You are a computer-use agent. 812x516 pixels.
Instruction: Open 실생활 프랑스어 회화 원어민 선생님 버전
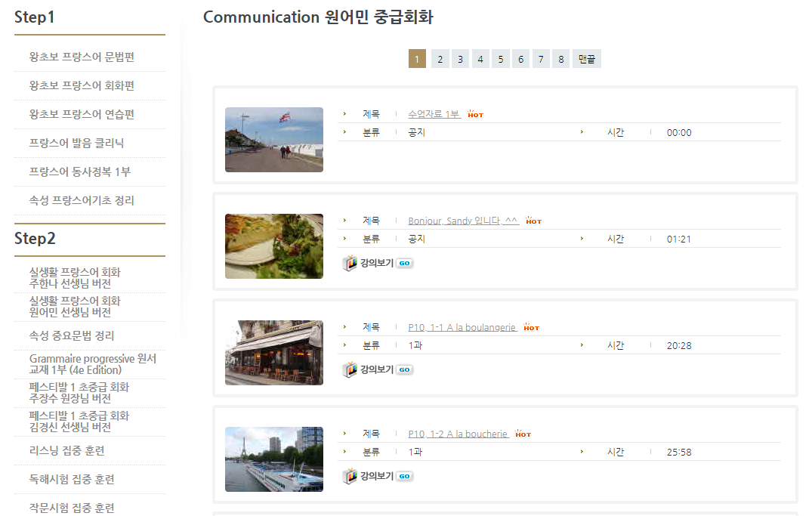click(x=75, y=307)
